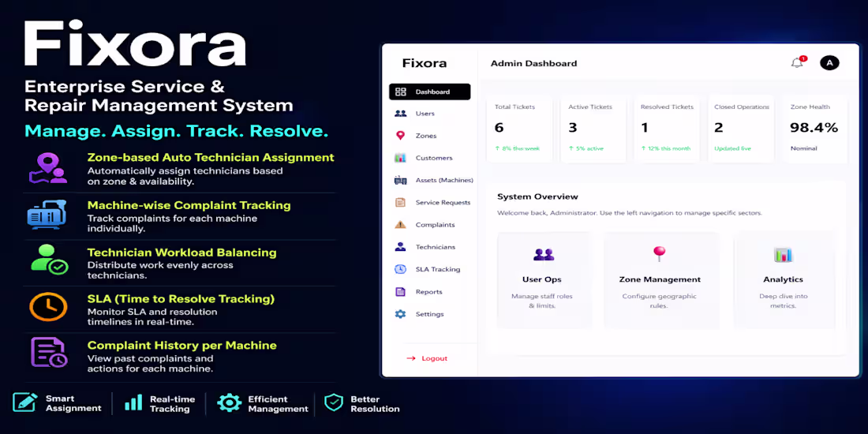Image resolution: width=868 pixels, height=434 pixels.
Task: Click the SLA Tracking clock icon
Action: tap(400, 269)
